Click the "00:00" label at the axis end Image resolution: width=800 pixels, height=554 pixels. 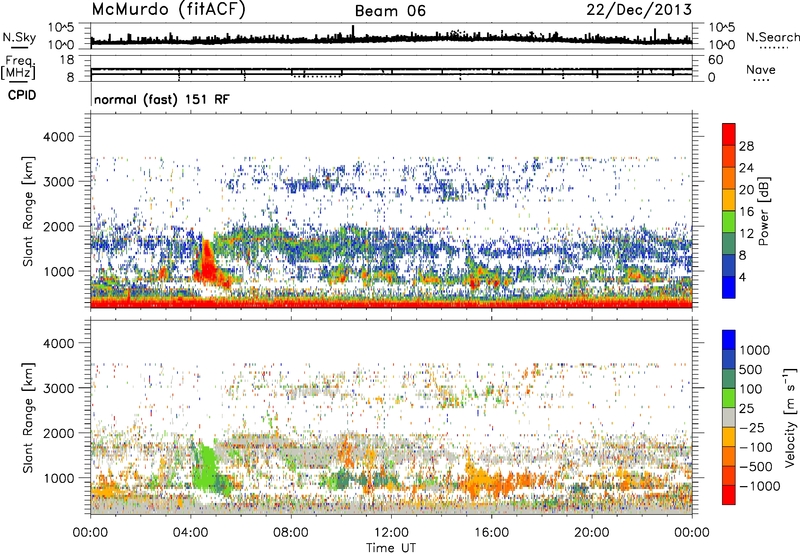pyautogui.click(x=692, y=533)
